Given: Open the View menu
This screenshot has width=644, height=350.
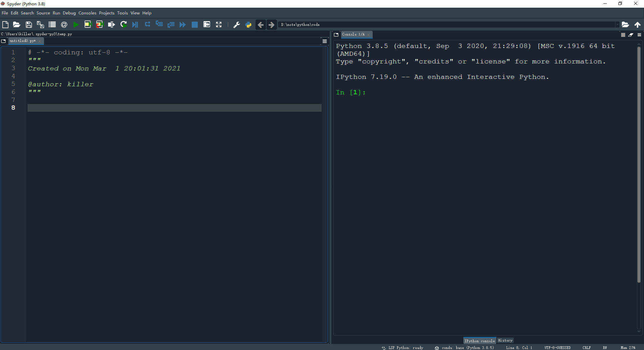Looking at the screenshot, I should pos(135,13).
